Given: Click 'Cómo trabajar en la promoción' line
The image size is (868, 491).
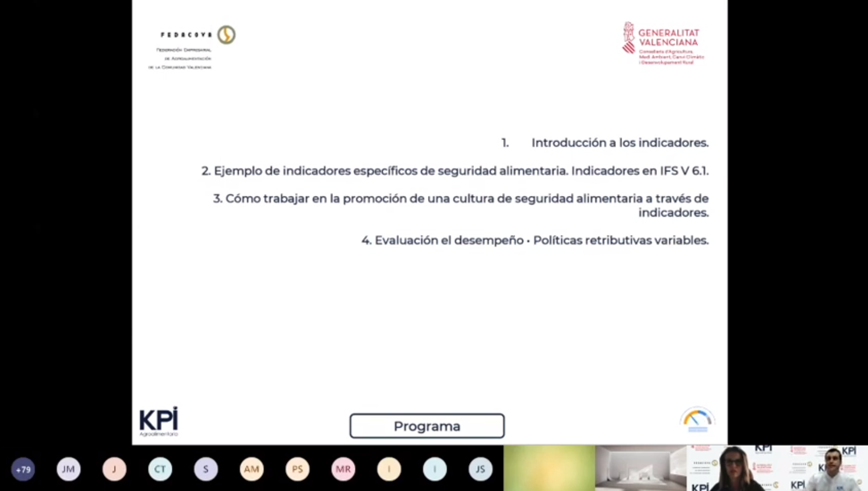Looking at the screenshot, I should pyautogui.click(x=461, y=206).
